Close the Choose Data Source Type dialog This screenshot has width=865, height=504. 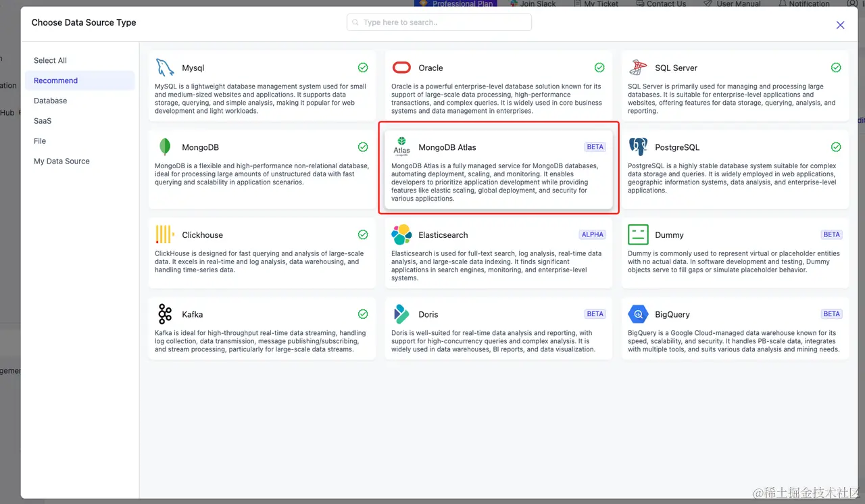coord(840,25)
